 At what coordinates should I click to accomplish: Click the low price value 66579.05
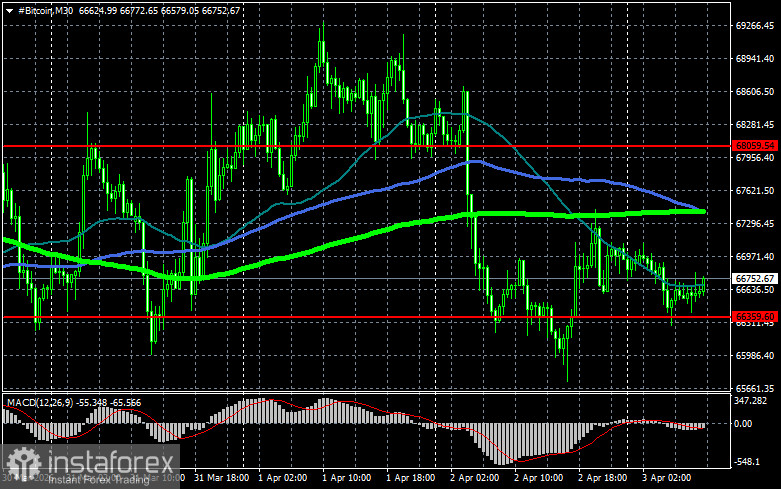click(x=179, y=10)
